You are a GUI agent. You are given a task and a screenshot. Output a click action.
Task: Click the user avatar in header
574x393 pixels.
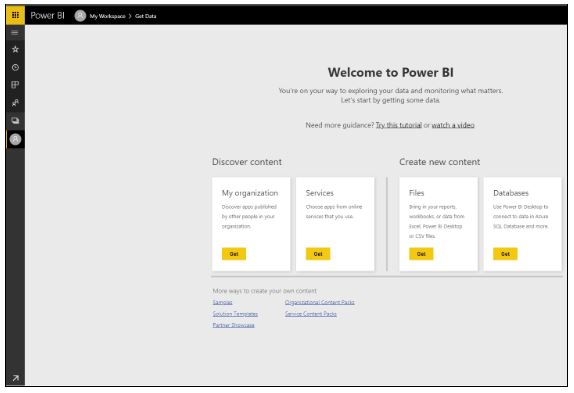[80, 15]
